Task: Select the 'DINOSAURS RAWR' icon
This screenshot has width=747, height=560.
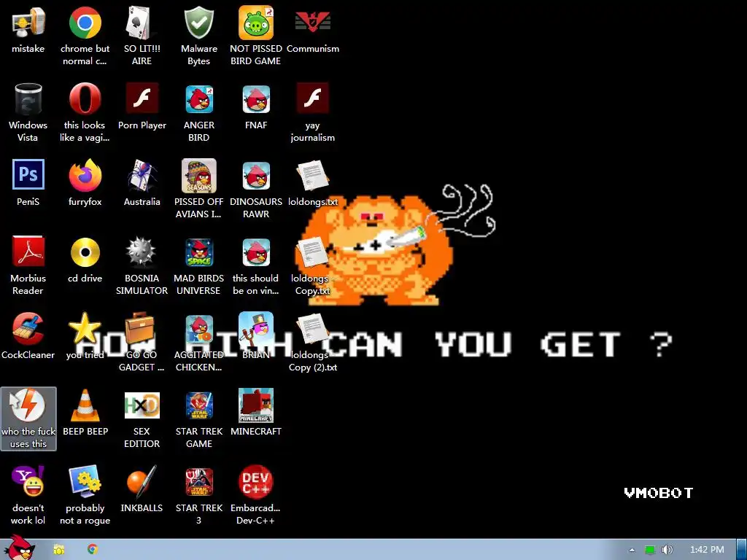Action: click(256, 176)
